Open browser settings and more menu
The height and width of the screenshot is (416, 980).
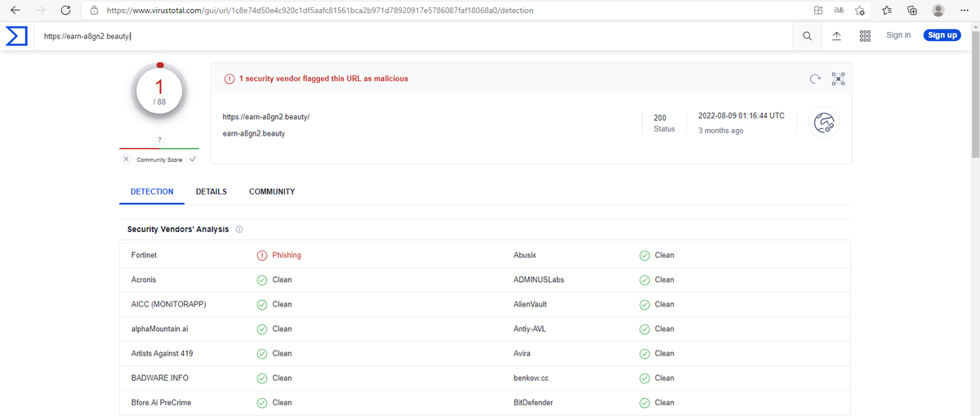(964, 10)
